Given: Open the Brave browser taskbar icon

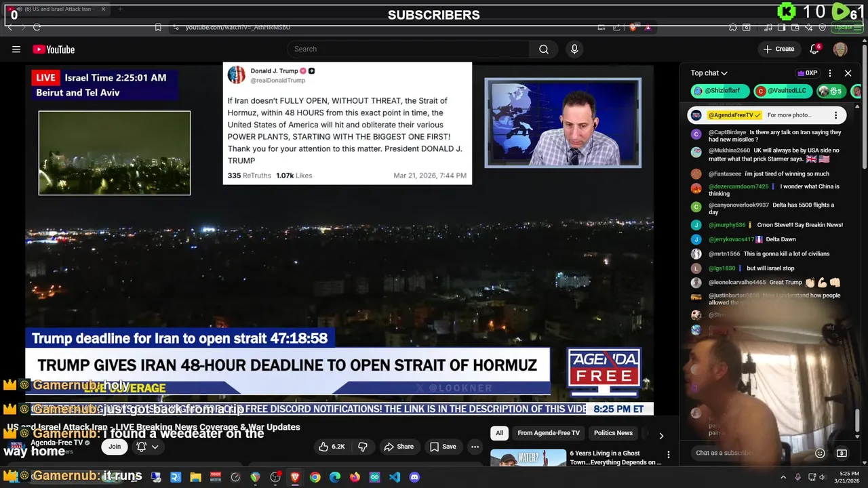Looking at the screenshot, I should (295, 477).
